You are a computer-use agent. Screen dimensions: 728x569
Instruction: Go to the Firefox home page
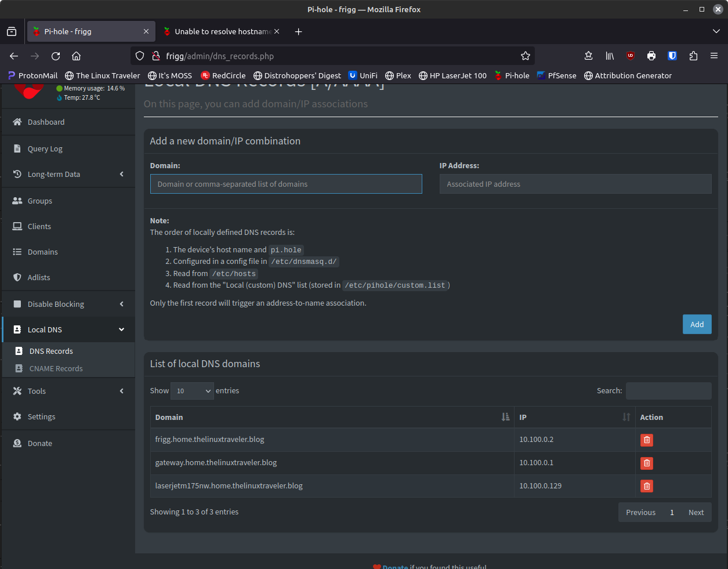76,56
